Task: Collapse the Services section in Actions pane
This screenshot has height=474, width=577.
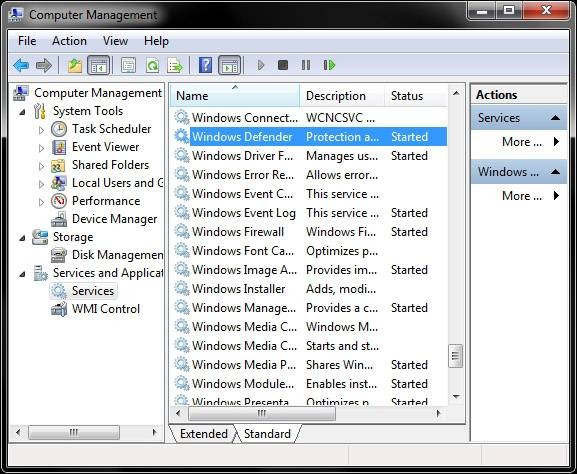Action: 555,118
